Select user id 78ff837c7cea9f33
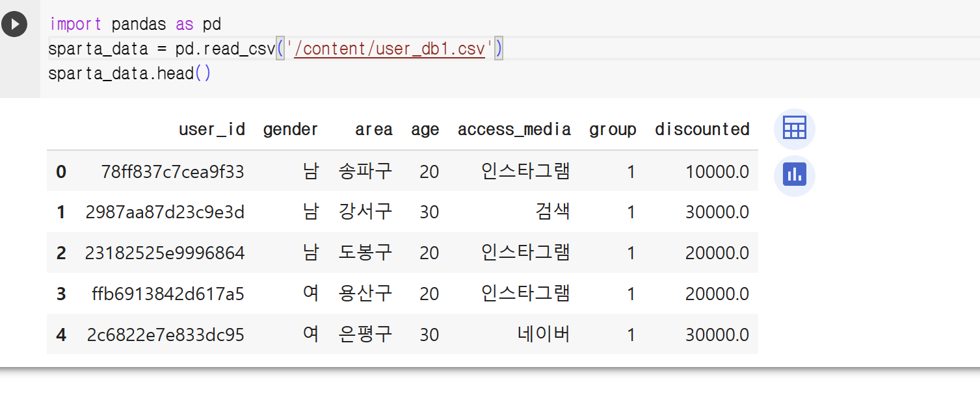 point(173,171)
